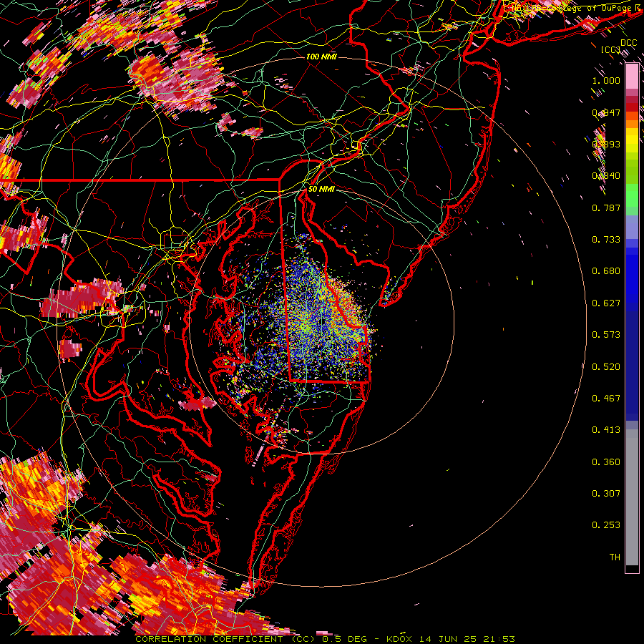Select the 0.307 scale label
Image resolution: width=644 pixels, height=644 pixels.
pyautogui.click(x=606, y=494)
